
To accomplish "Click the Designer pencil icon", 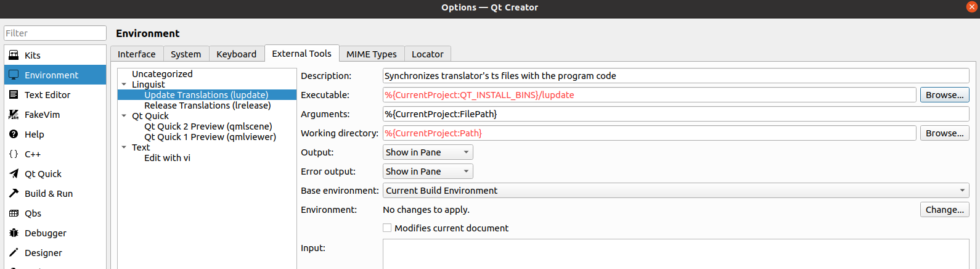I will [x=14, y=253].
